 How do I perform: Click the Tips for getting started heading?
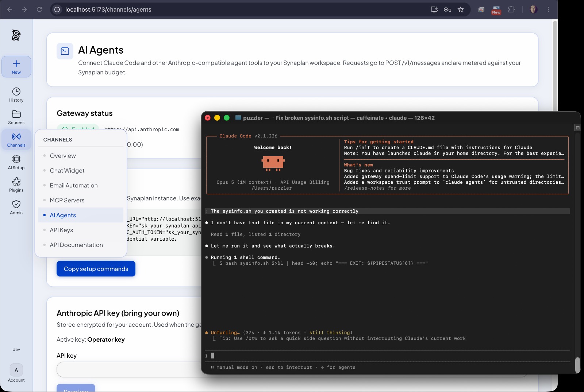click(x=379, y=142)
